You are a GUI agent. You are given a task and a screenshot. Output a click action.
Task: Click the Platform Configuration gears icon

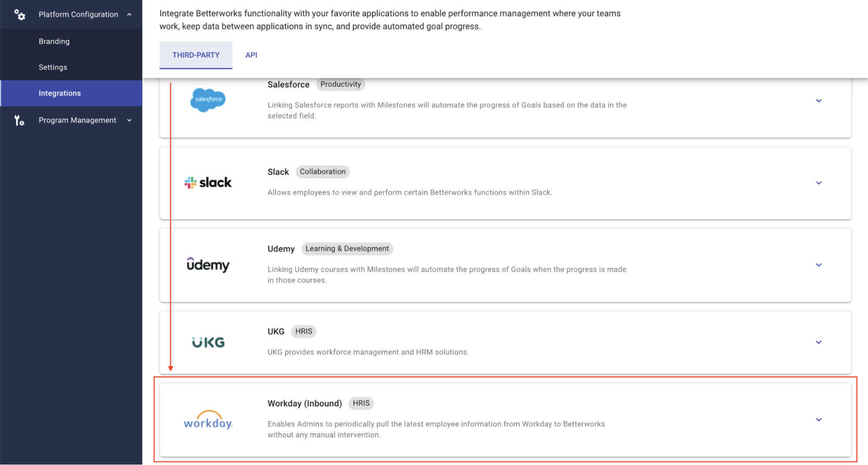(x=20, y=15)
